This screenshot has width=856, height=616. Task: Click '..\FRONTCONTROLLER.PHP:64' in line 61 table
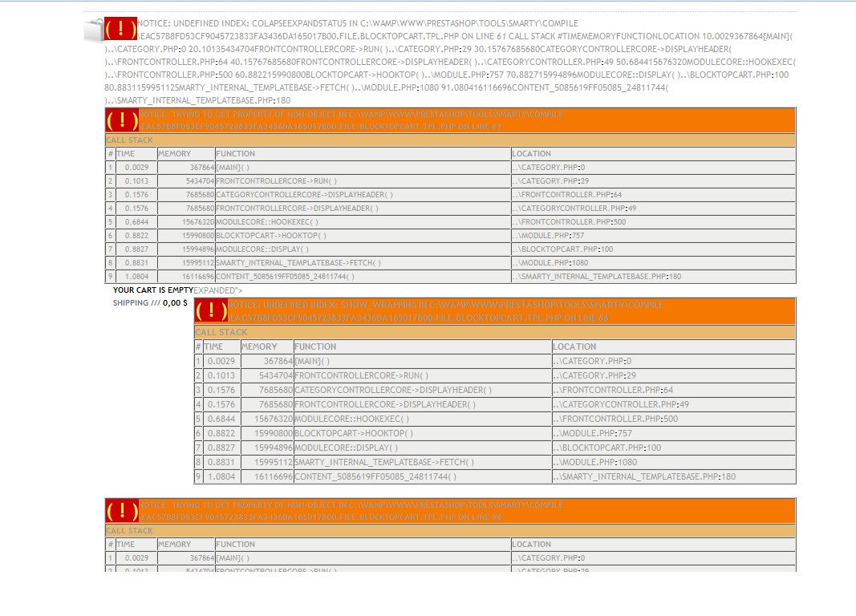pos(566,195)
